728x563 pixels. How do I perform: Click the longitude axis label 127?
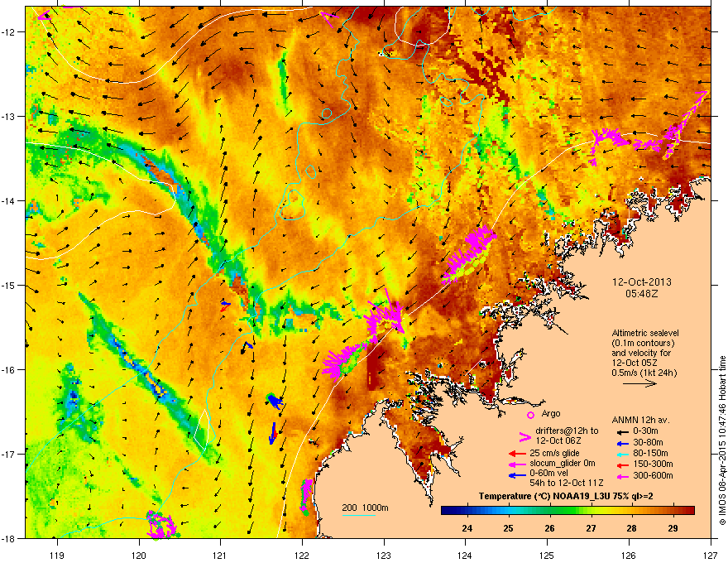(711, 555)
